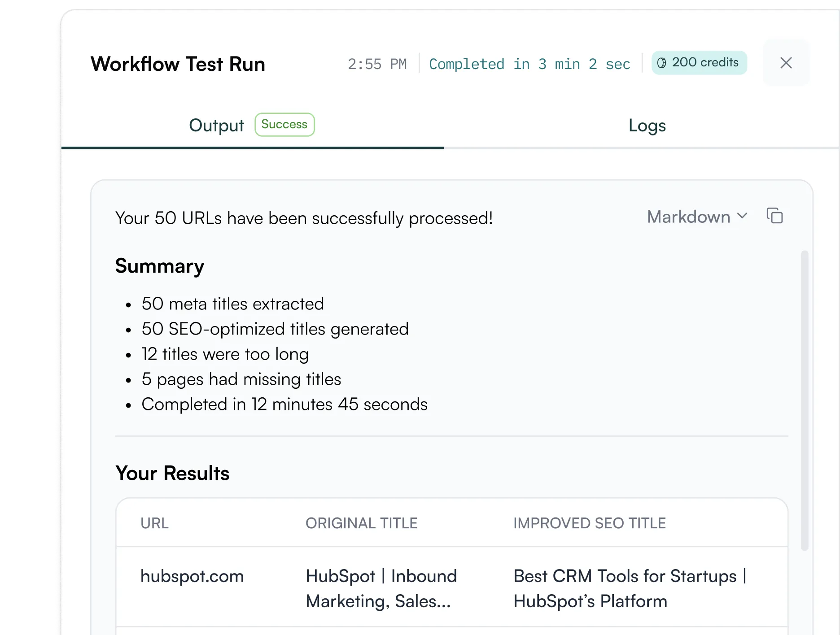Click '5 pages had missing titles' bullet
The height and width of the screenshot is (635, 840).
pyautogui.click(x=241, y=379)
